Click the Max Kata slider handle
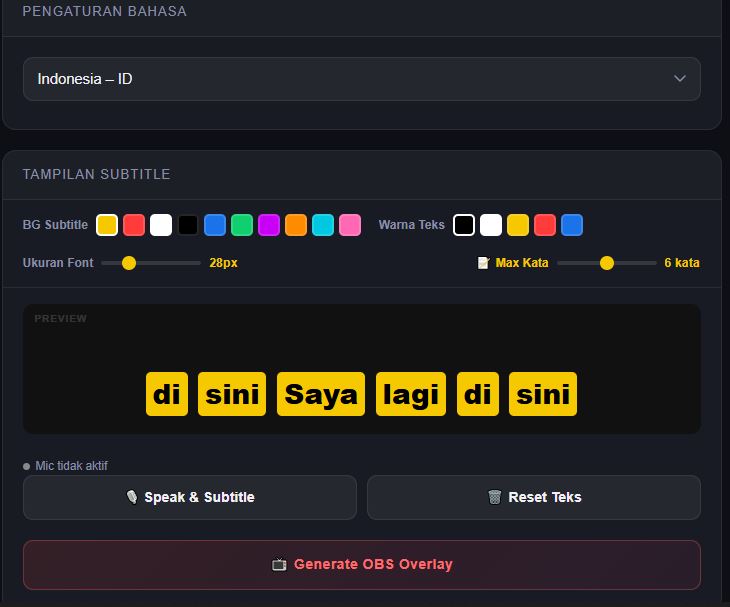 pyautogui.click(x=607, y=263)
